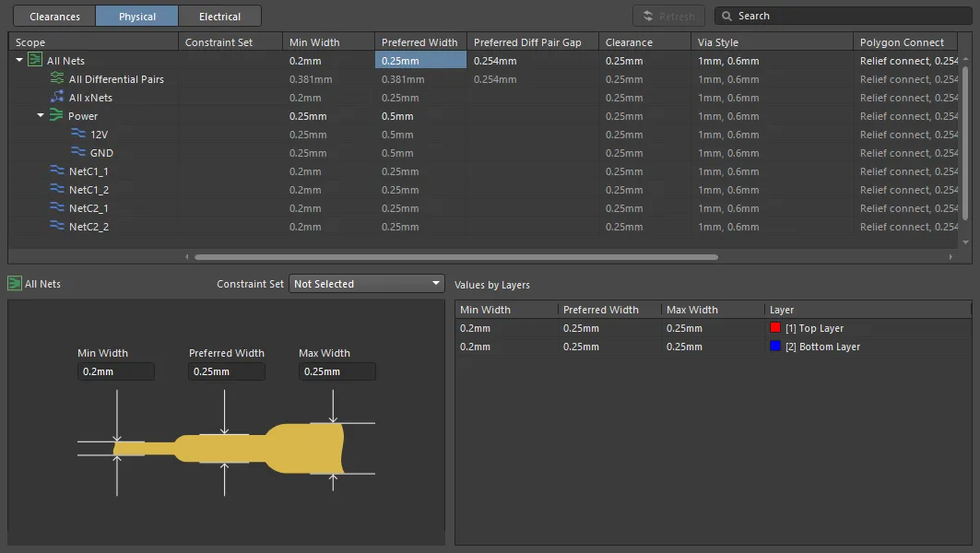The width and height of the screenshot is (980, 553).
Task: Click the Bottom Layer blue color swatch
Action: pyautogui.click(x=775, y=346)
